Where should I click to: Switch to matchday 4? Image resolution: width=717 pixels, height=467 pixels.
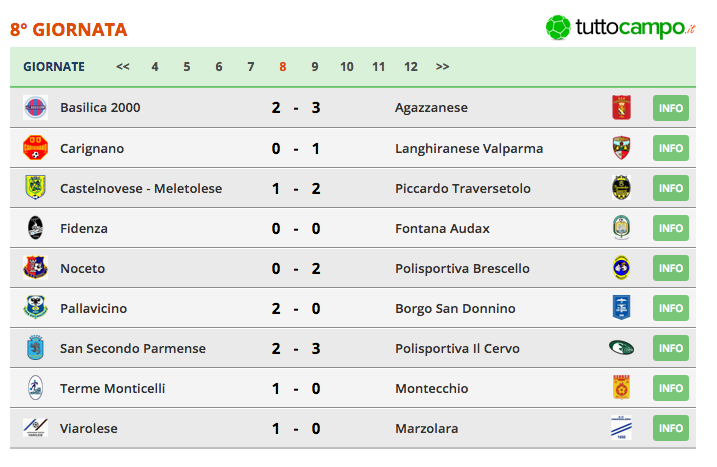(x=155, y=67)
